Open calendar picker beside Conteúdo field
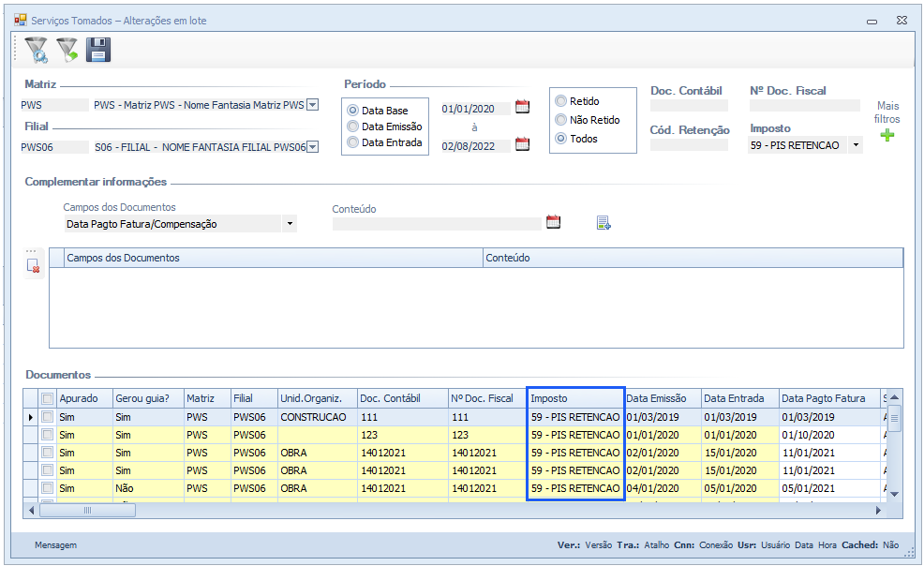The image size is (924, 566). click(x=553, y=222)
